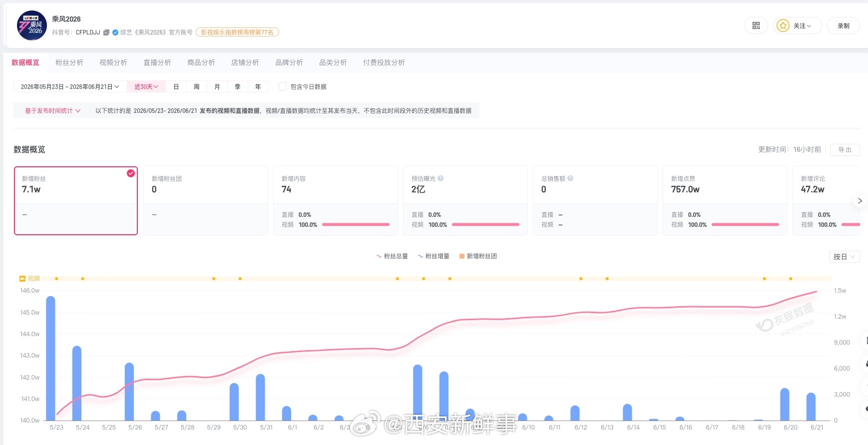Click the 6/20 bar in chart
868x445 pixels.
[x=785, y=404]
